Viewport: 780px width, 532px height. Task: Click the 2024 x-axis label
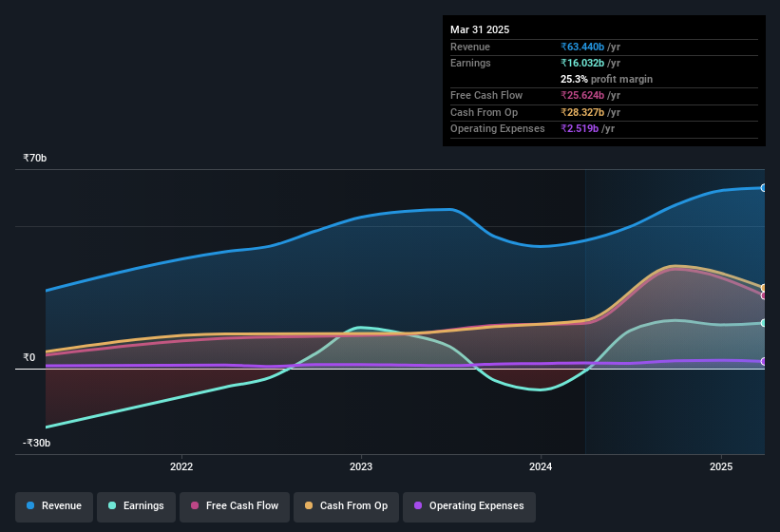click(541, 466)
